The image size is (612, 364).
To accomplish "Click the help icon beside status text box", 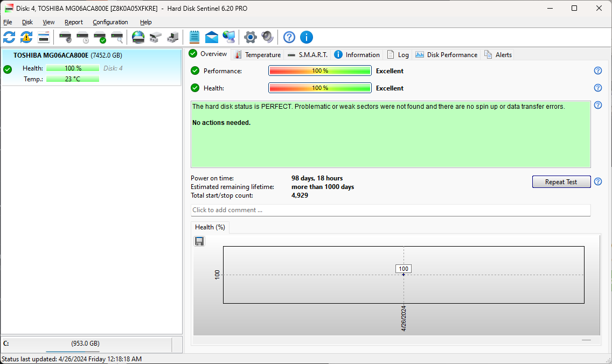I will pos(597,105).
